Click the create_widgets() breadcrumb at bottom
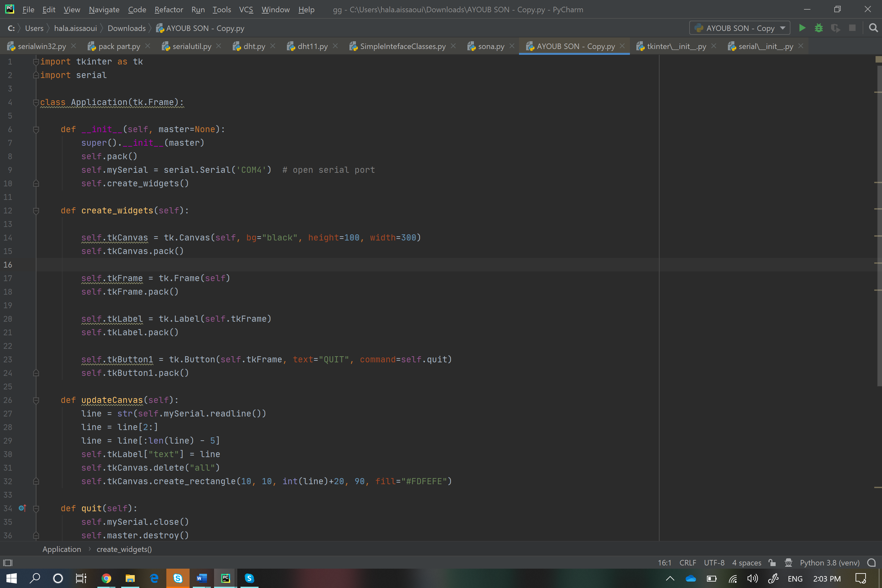882x588 pixels. (124, 549)
